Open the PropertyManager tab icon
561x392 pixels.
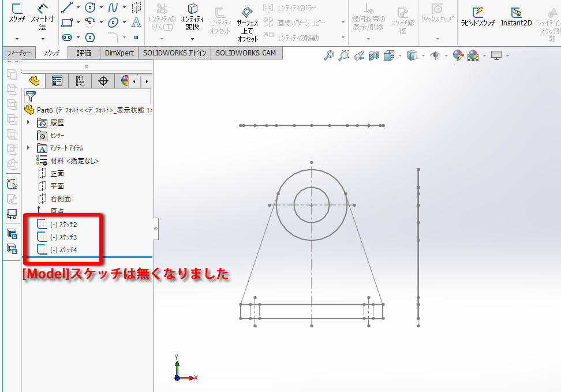tap(57, 81)
